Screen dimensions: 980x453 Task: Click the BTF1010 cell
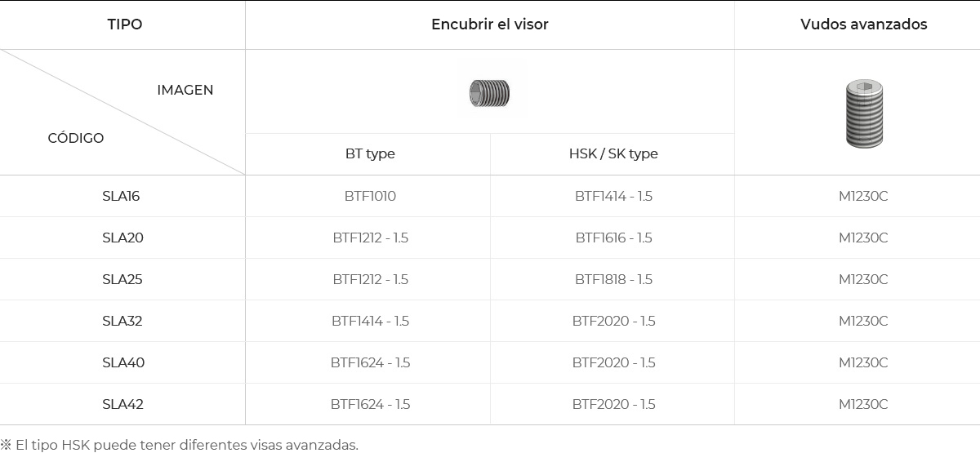click(370, 196)
